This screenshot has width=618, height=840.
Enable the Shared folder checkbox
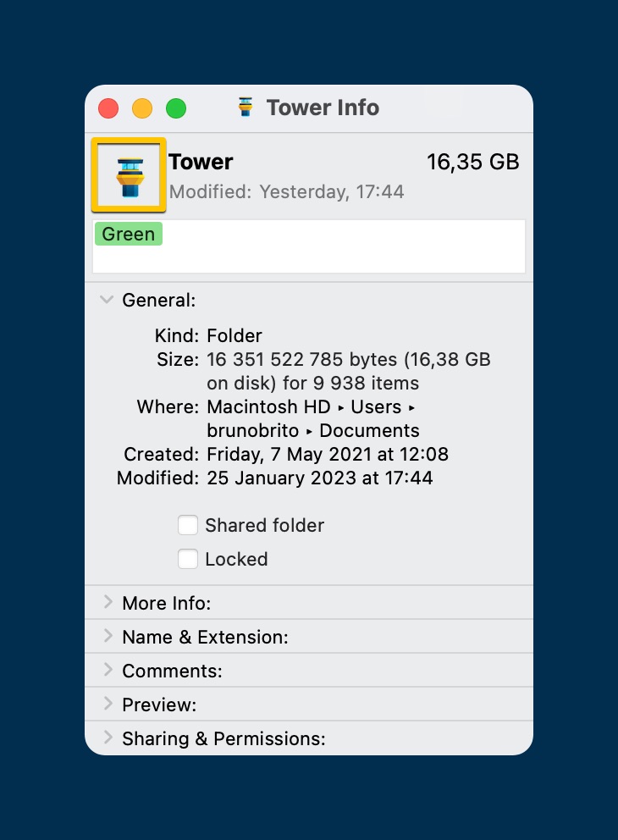(188, 526)
